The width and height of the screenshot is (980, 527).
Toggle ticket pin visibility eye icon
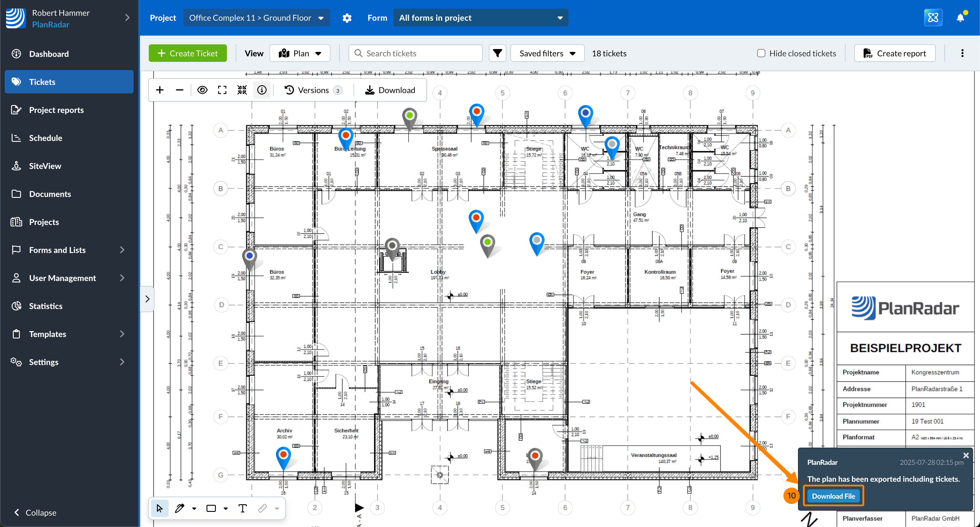click(202, 90)
